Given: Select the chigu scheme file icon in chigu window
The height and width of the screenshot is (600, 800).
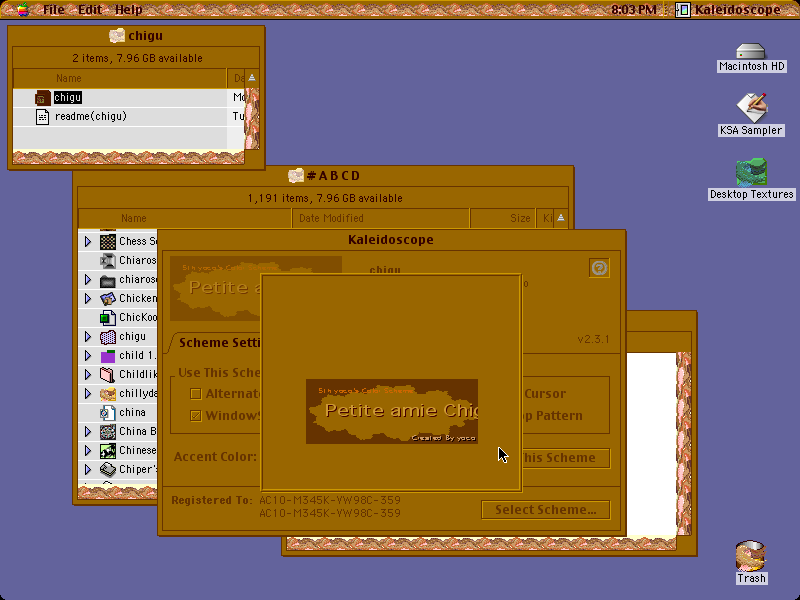Looking at the screenshot, I should click(42, 97).
